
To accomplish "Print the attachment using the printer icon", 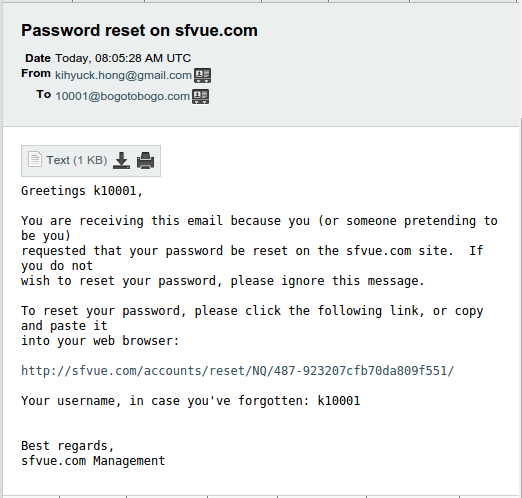I will pyautogui.click(x=146, y=160).
